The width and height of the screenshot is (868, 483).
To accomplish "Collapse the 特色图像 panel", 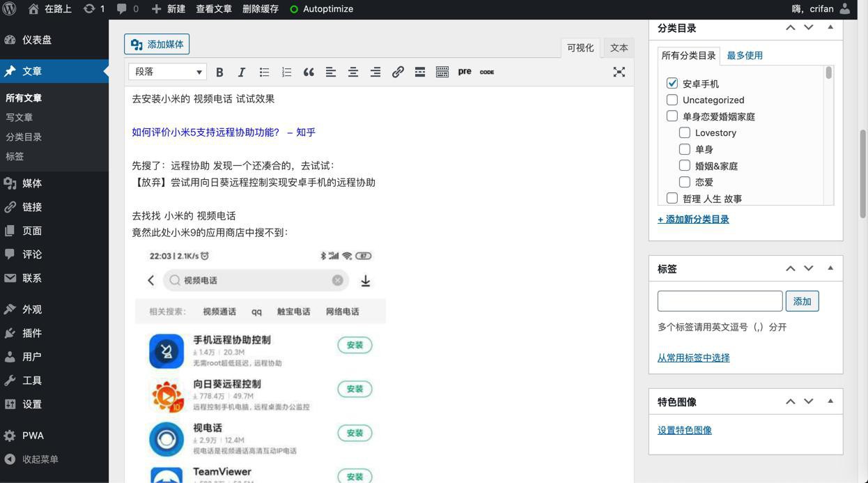I will (830, 401).
